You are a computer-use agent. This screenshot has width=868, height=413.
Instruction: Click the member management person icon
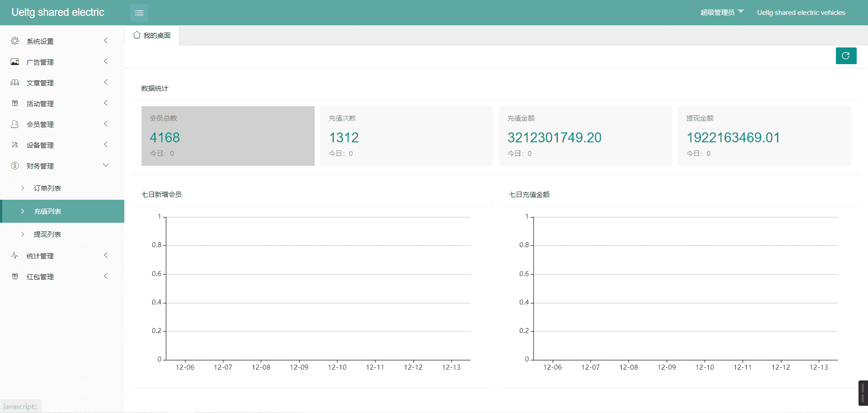15,124
